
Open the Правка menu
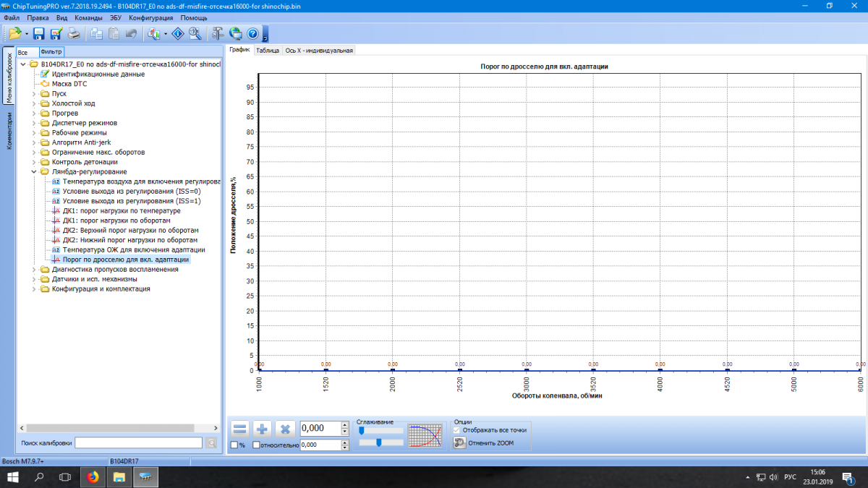38,17
